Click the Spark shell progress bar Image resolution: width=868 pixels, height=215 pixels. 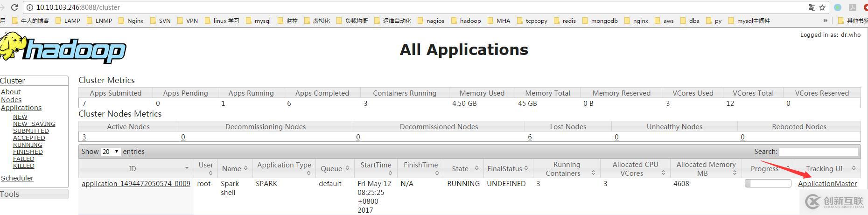(768, 184)
